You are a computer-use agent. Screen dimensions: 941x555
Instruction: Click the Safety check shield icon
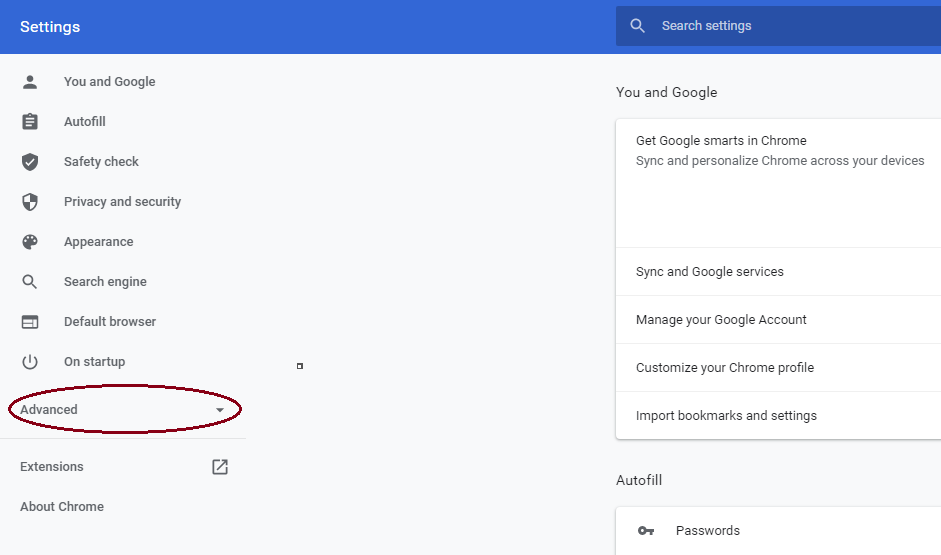(29, 162)
